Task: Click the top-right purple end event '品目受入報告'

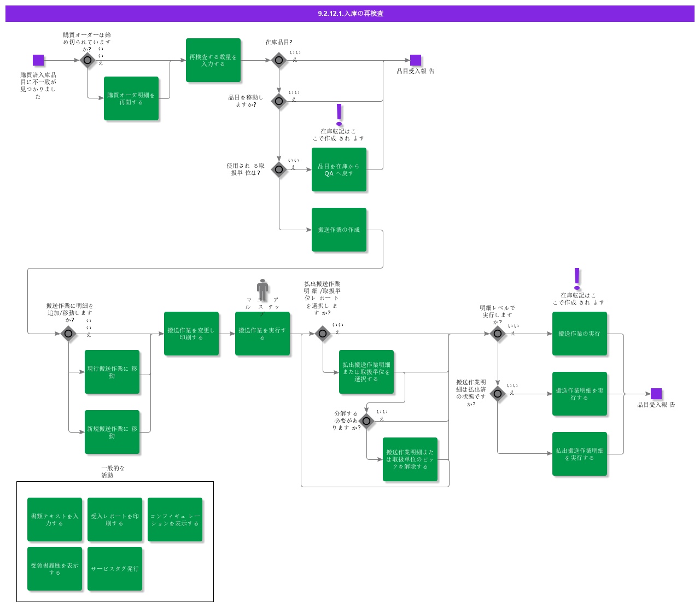Action: (x=416, y=60)
